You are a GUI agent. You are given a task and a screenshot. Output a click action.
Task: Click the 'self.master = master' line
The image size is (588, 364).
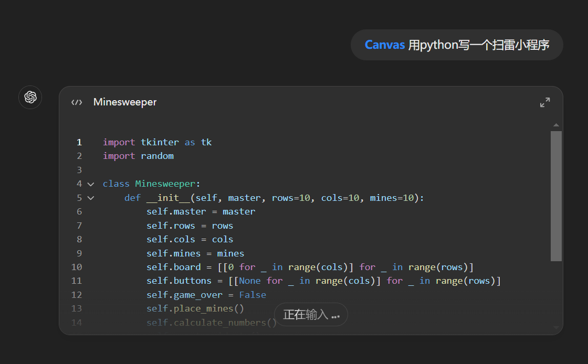point(201,211)
